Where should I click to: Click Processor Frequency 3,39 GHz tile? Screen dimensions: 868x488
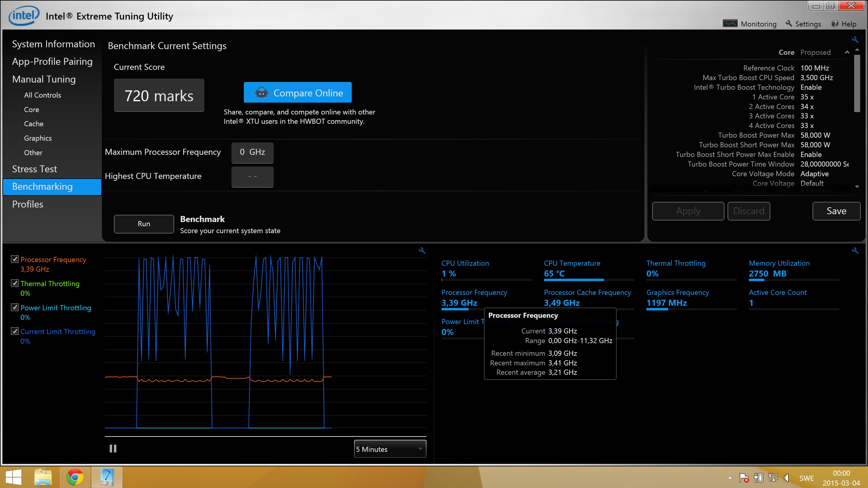(486, 299)
